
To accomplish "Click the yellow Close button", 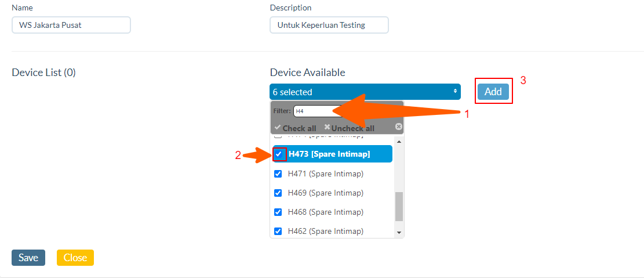I will pos(75,258).
